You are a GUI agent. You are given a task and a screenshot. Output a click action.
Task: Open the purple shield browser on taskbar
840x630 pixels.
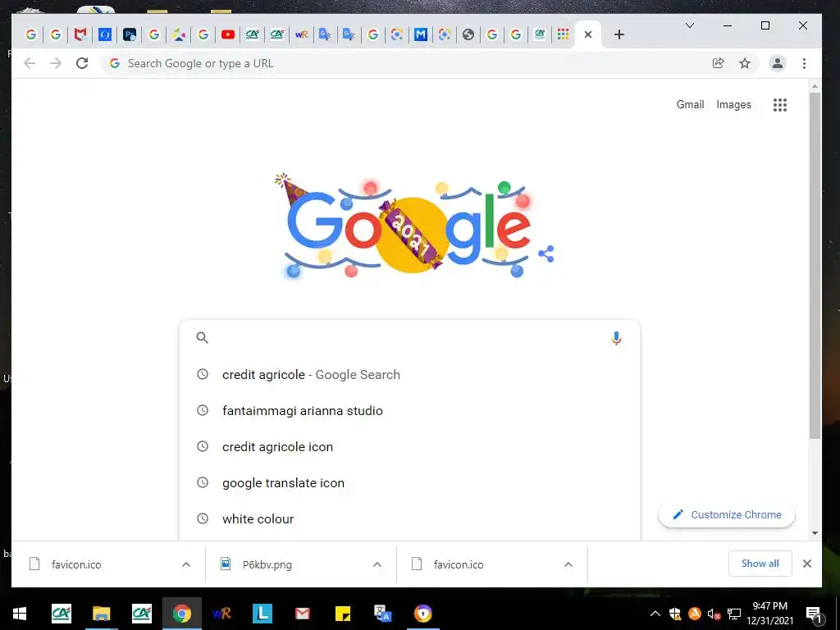(423, 614)
